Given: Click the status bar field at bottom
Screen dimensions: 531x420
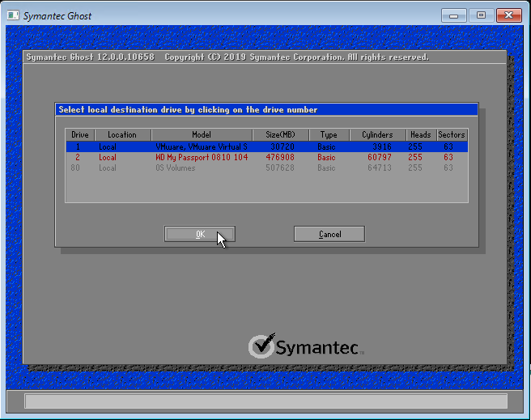Looking at the screenshot, I should (x=265, y=401).
